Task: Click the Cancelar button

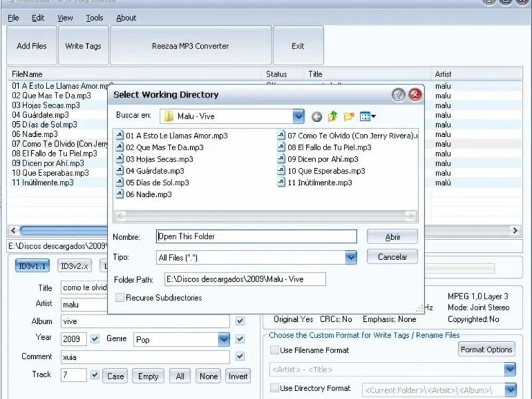Action: (x=392, y=257)
